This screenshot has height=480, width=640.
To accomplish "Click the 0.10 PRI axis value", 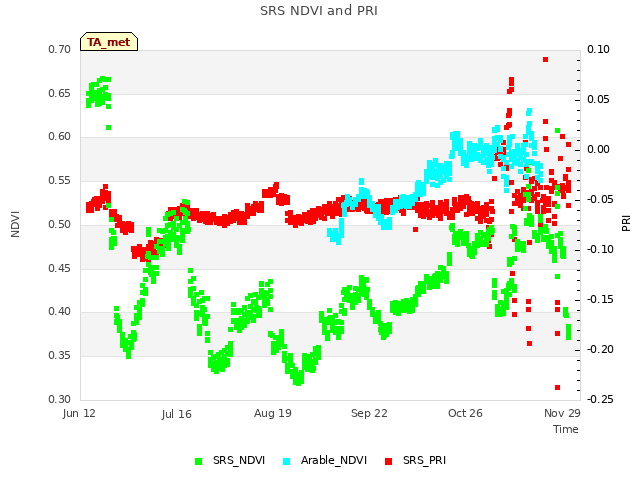I will [598, 49].
